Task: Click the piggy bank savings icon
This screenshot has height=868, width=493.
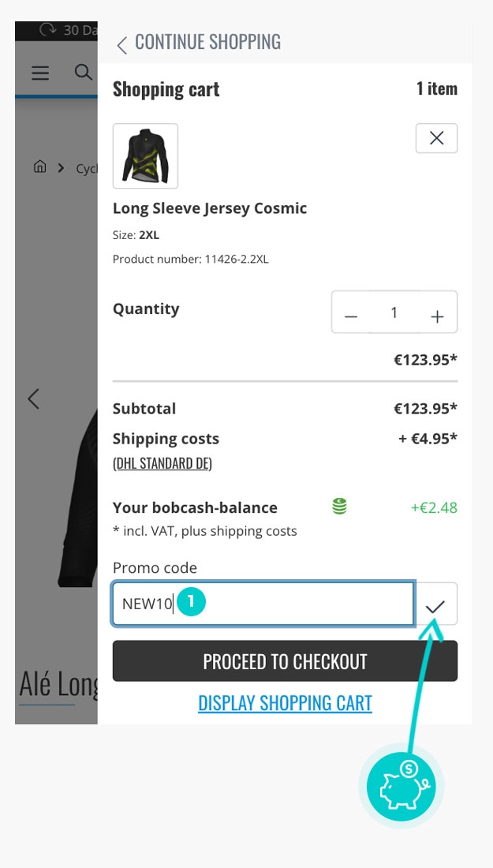Action: coord(405,784)
